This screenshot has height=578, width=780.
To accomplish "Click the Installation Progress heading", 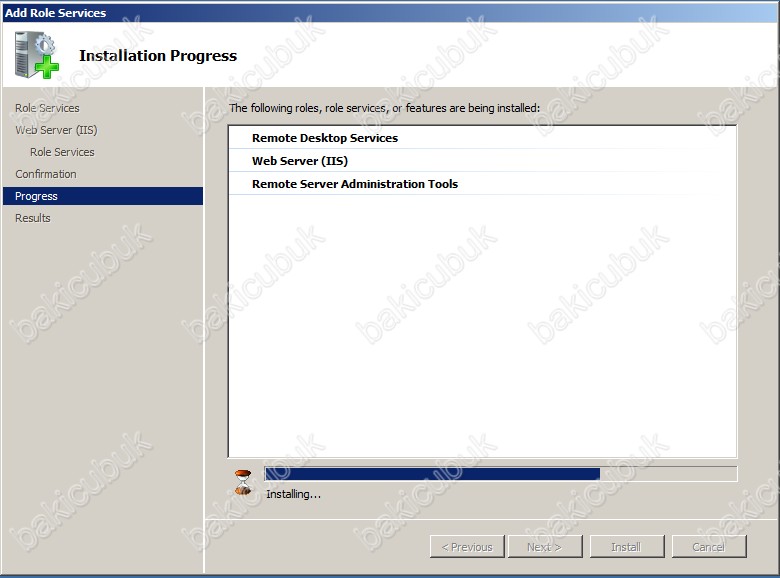I will click(158, 56).
